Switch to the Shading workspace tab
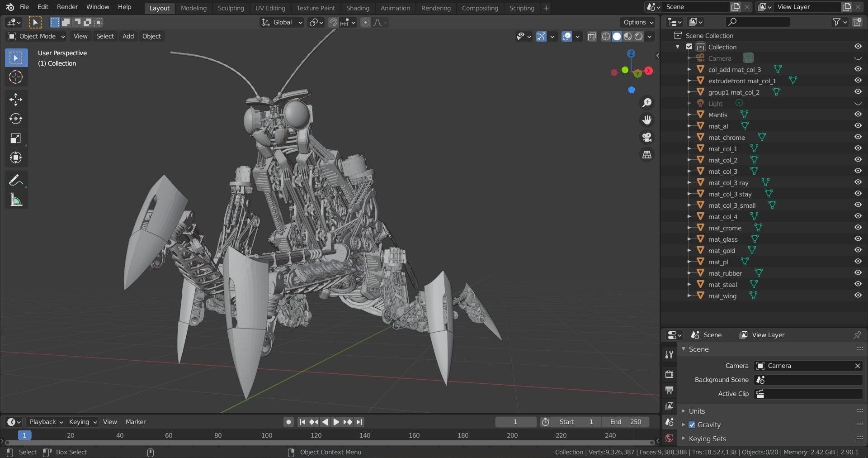Screen dimensions: 868x458 tap(357, 8)
